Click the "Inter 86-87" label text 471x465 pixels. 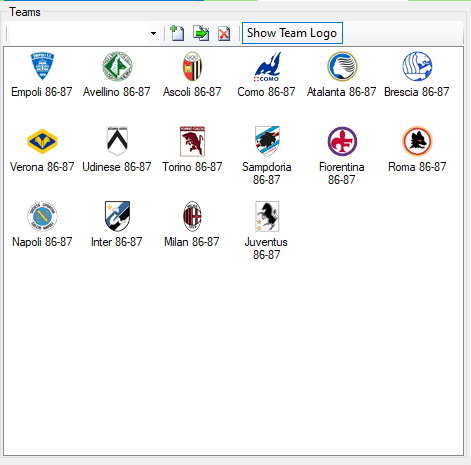point(117,242)
